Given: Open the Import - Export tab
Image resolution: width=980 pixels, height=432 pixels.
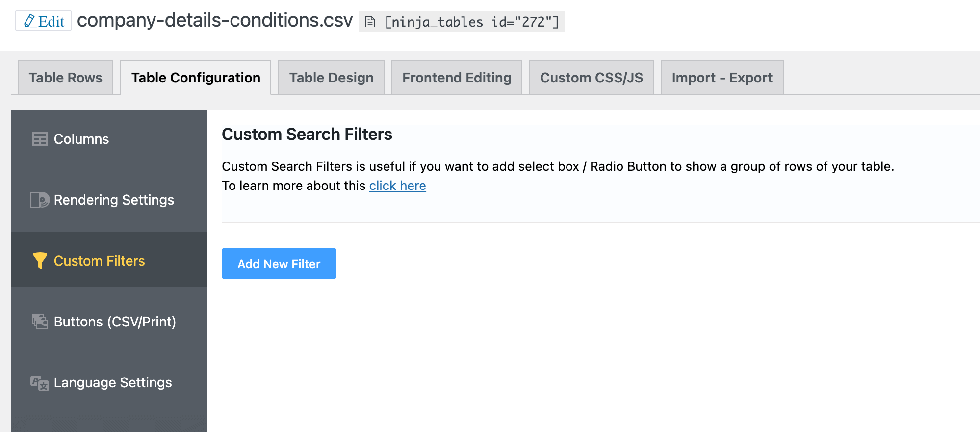Looking at the screenshot, I should pos(722,78).
